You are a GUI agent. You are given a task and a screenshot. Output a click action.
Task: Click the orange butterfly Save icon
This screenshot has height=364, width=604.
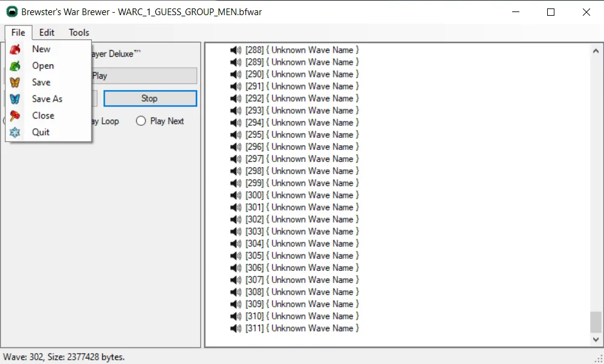15,83
